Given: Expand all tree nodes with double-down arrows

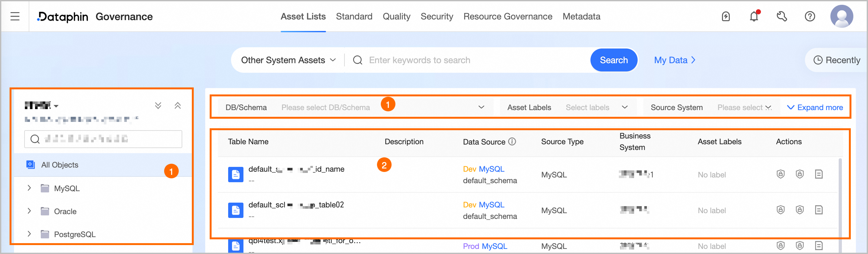Looking at the screenshot, I should click(x=158, y=106).
